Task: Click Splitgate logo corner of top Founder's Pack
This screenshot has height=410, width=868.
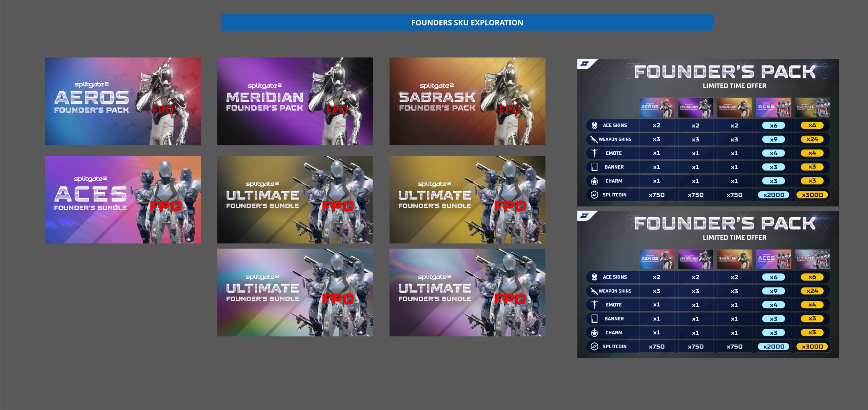Action: point(585,64)
